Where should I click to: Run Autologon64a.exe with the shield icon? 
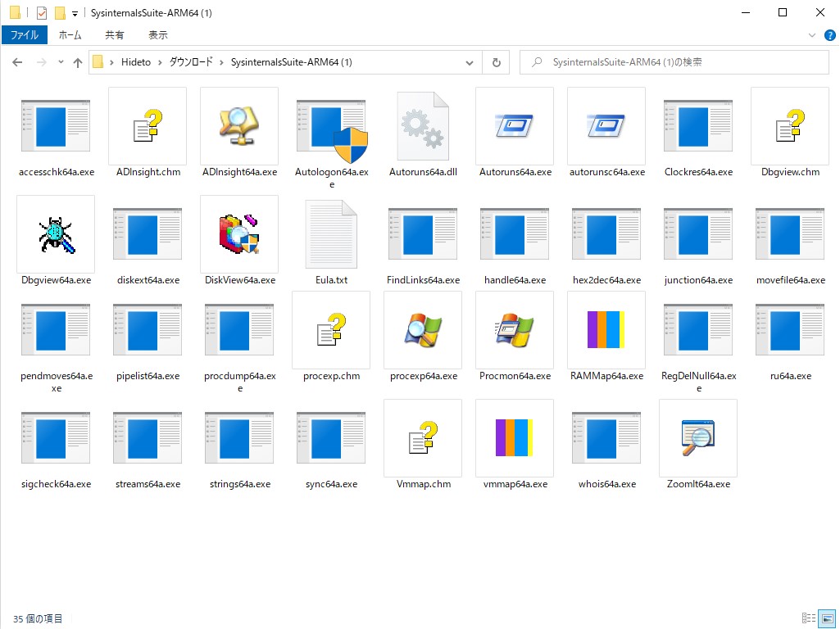click(330, 125)
